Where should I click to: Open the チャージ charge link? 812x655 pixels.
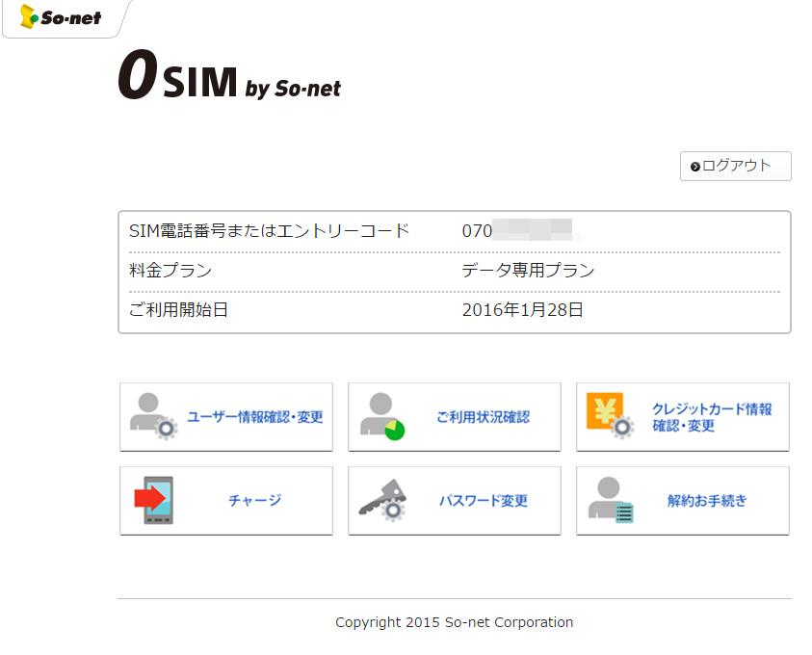tap(226, 501)
